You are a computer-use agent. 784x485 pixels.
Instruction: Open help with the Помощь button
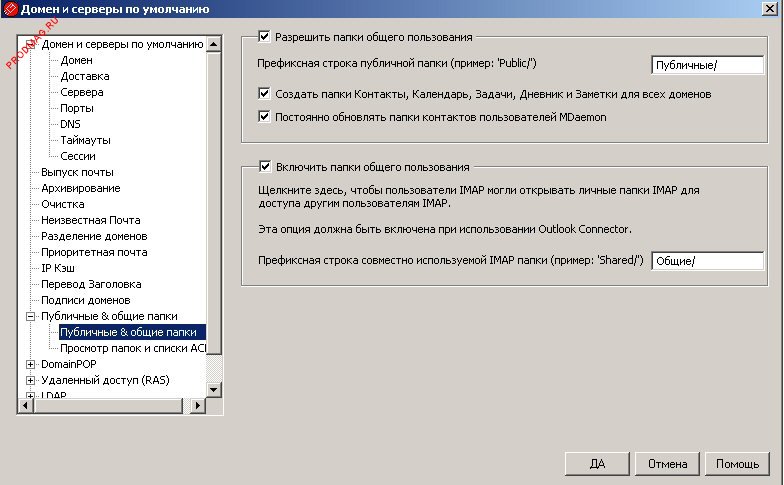[738, 464]
